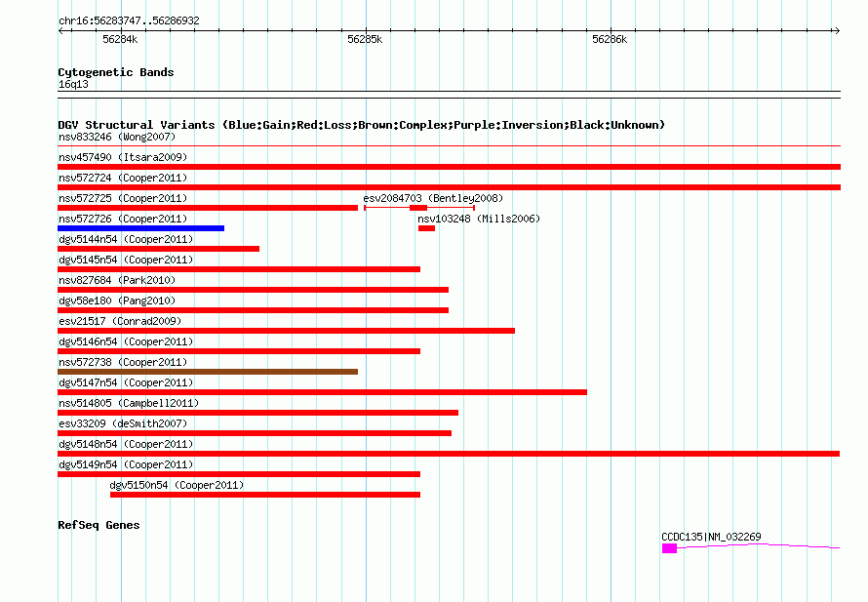The image size is (868, 602).
Task: Click the dgv5147n54 (Cooper2011) label
Action: [126, 382]
